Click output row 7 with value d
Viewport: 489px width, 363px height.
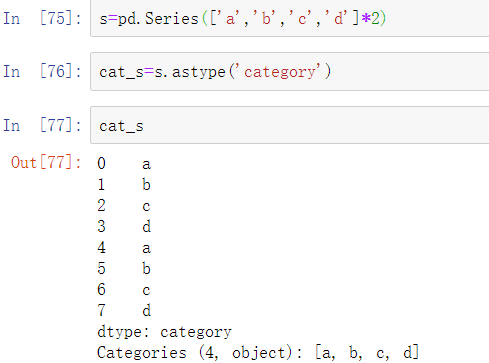124,311
